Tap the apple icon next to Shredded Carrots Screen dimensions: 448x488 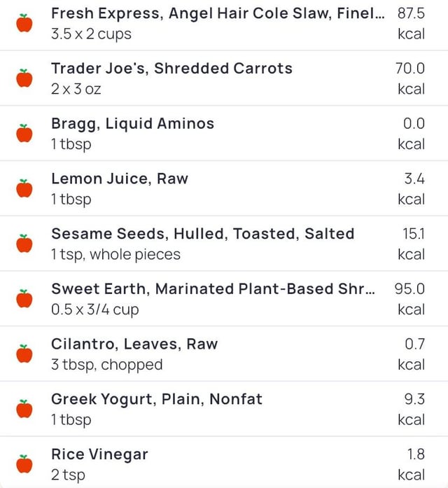(x=24, y=78)
